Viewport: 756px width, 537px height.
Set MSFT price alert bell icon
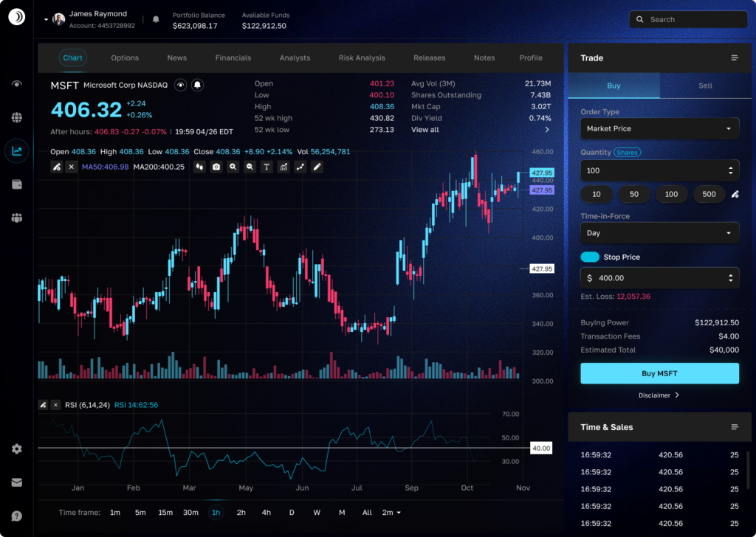[x=197, y=86]
